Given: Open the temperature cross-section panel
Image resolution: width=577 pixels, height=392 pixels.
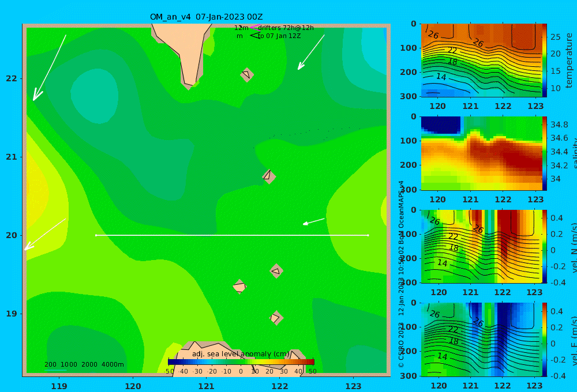Looking at the screenshot, I should tap(481, 61).
